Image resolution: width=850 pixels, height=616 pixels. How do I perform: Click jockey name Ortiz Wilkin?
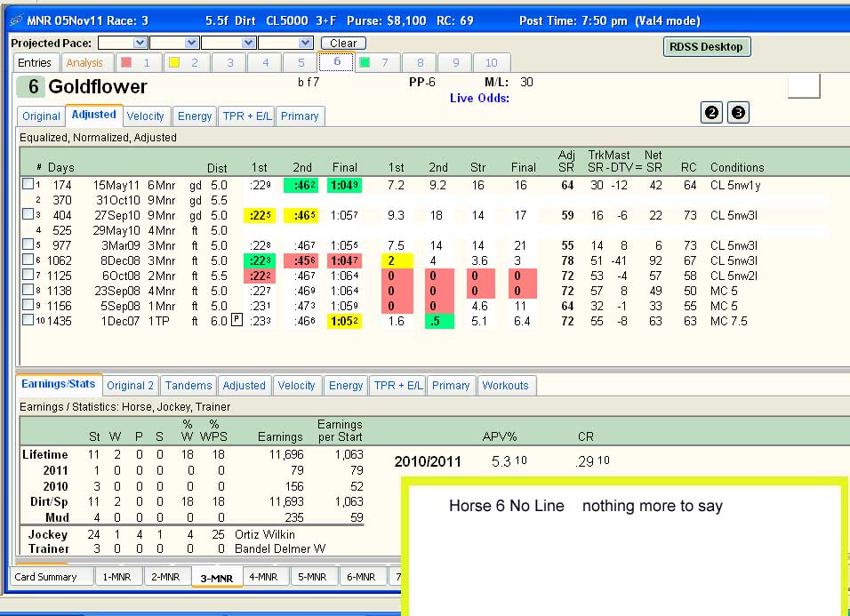tap(265, 534)
